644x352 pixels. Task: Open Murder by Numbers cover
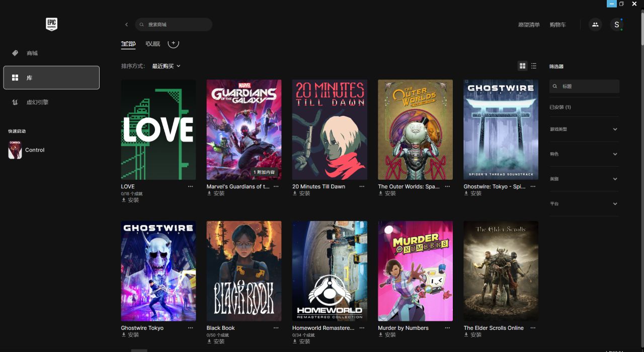pyautogui.click(x=415, y=271)
